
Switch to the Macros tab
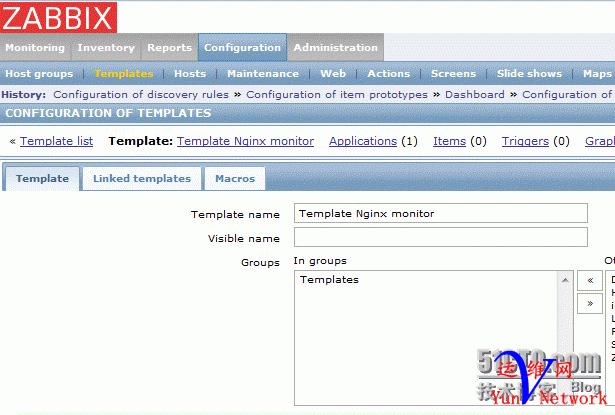[235, 178]
